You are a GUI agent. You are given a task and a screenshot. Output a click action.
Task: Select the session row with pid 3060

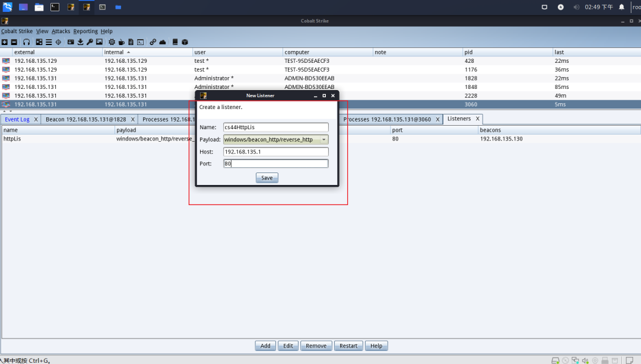click(320, 104)
